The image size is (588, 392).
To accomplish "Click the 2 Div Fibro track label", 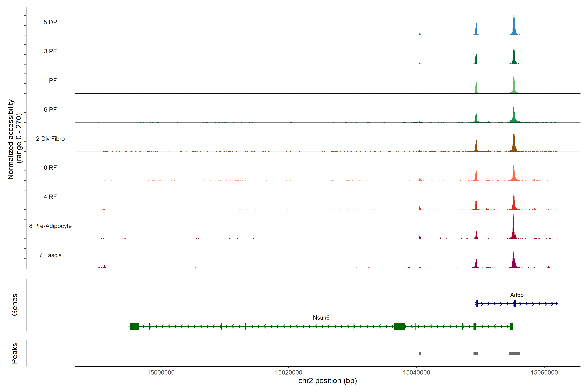I will pos(50,139).
